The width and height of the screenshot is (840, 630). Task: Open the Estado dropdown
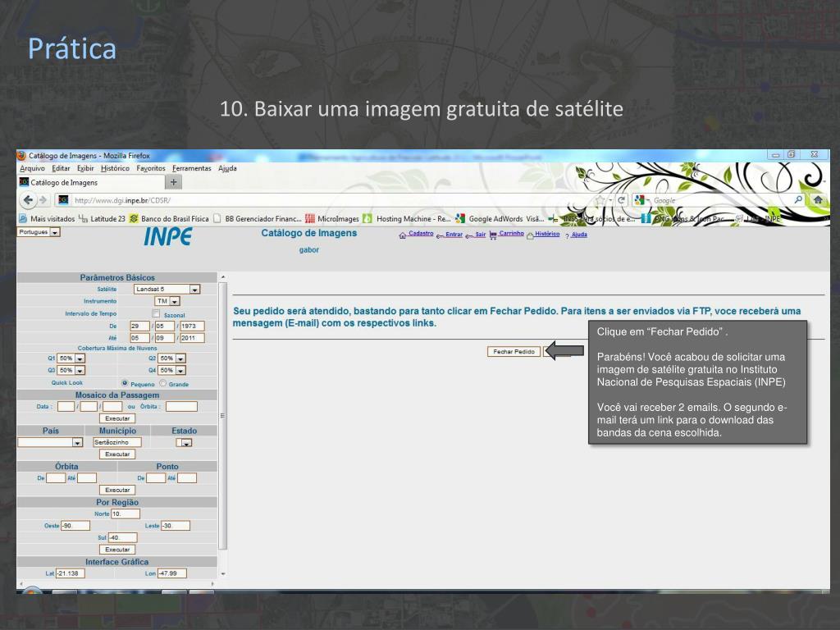pyautogui.click(x=184, y=442)
